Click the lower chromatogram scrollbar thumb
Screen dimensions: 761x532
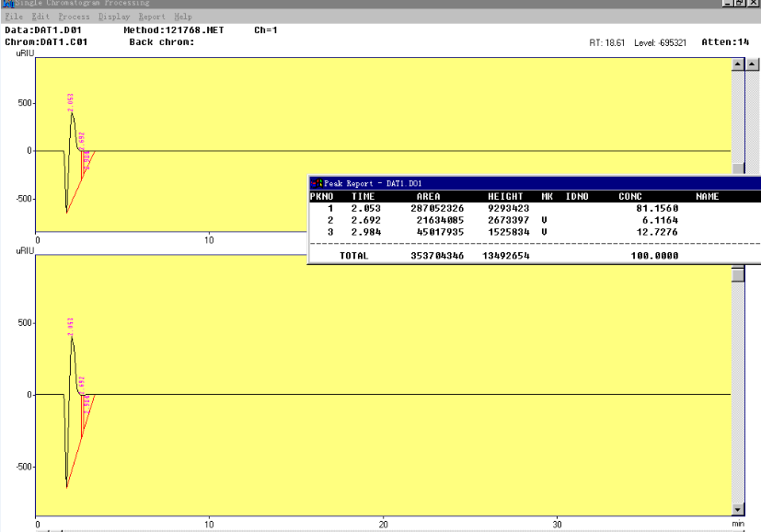[738, 274]
